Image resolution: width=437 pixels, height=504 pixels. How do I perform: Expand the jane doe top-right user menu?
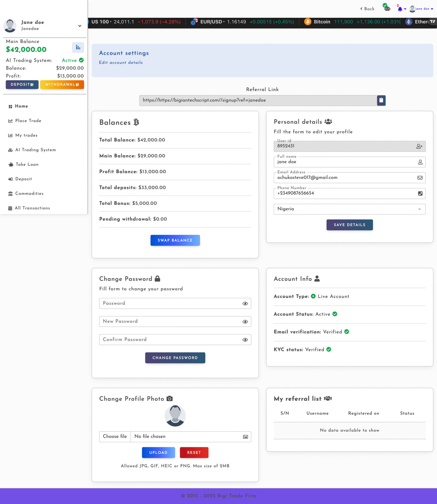(x=422, y=9)
